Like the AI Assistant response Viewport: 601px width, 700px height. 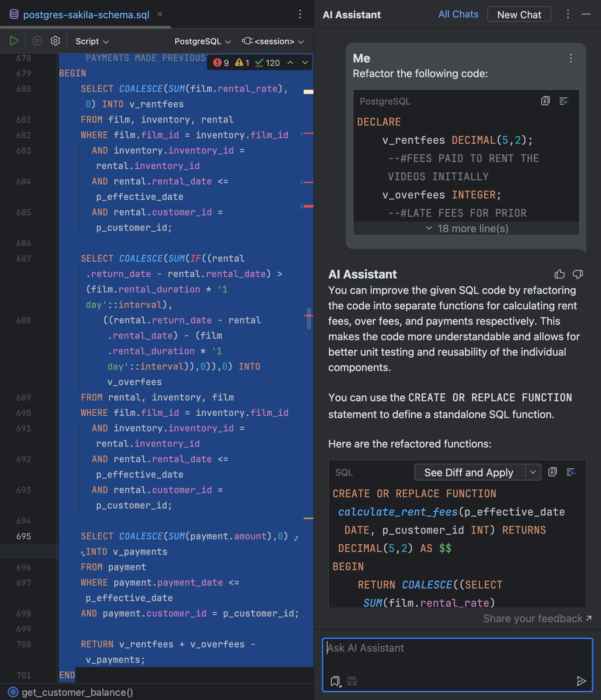560,274
